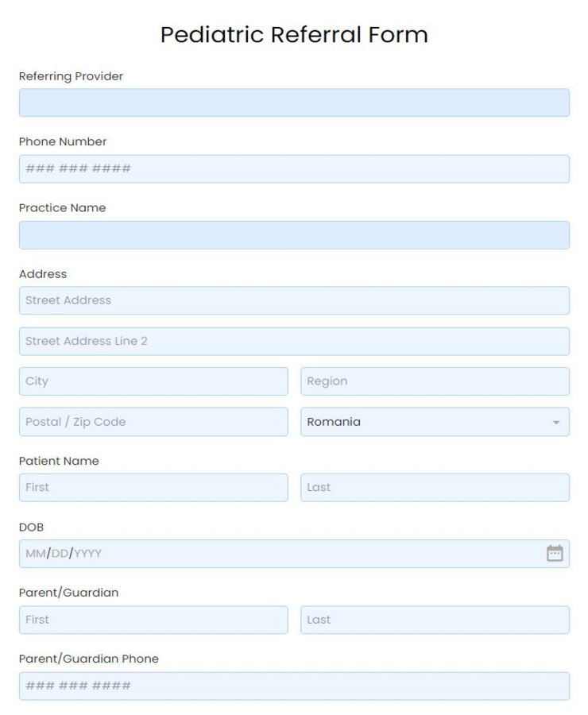Viewport: 588px width, 715px height.
Task: Click the Street Address Line 2 field
Action: [x=294, y=341]
